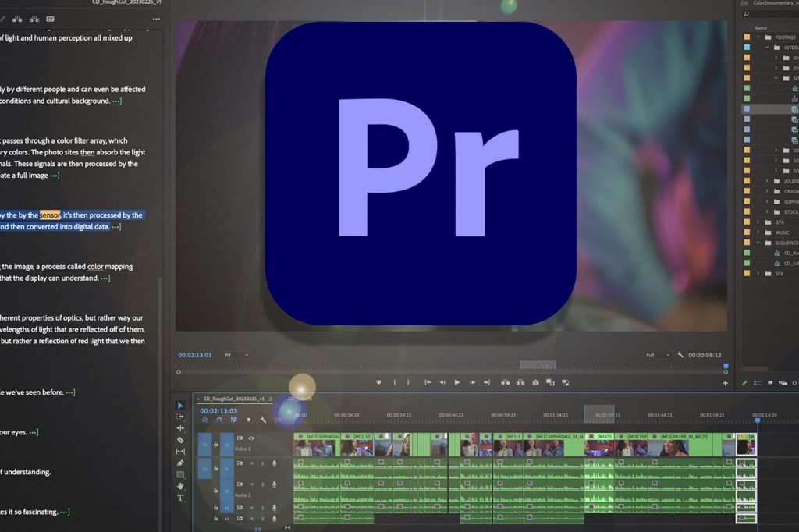Activate the Selection arrow tool
Image resolution: width=799 pixels, height=532 pixels.
tap(180, 405)
